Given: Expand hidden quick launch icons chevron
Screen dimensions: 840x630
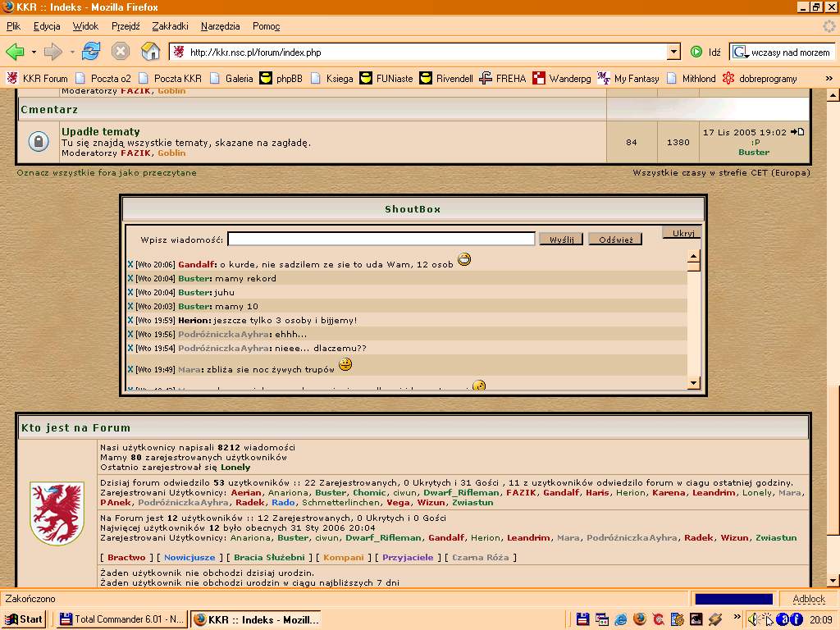Looking at the screenshot, I should (737, 617).
